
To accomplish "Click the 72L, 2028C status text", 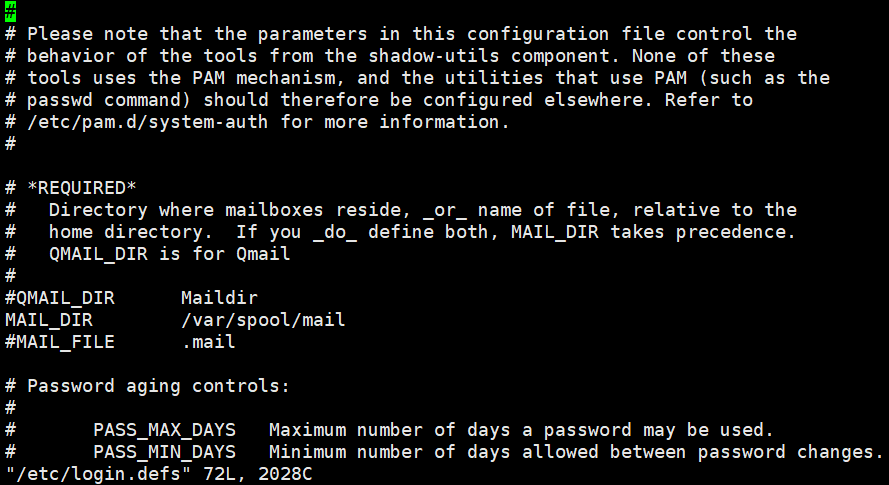I will click(257, 474).
